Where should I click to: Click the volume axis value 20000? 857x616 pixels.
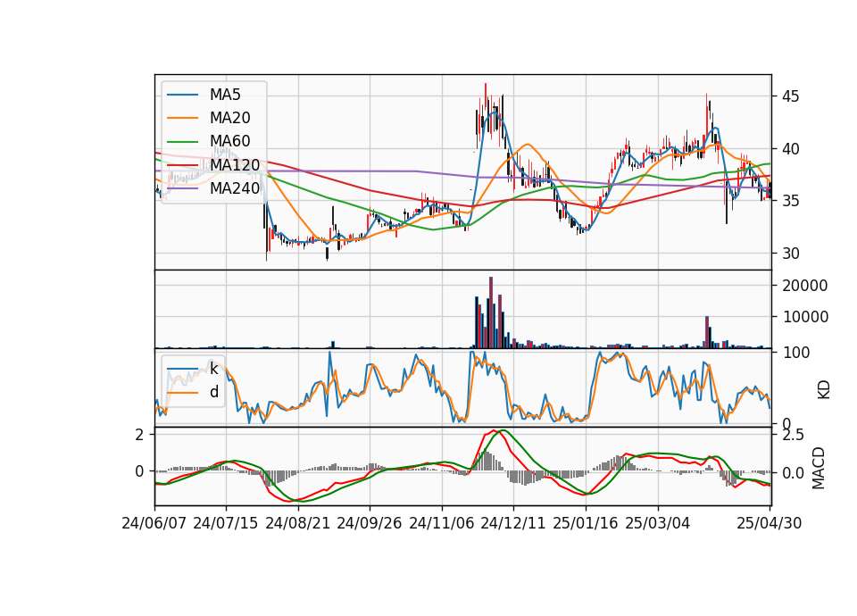click(x=805, y=286)
